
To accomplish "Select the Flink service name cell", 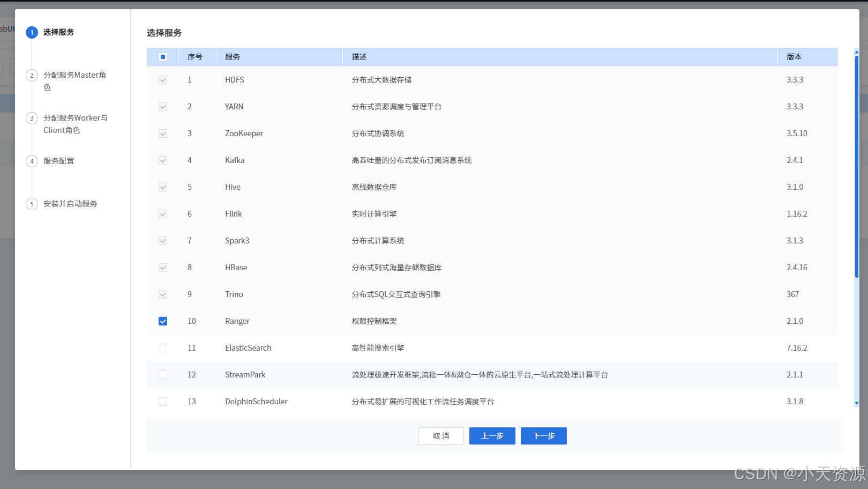I will 234,214.
